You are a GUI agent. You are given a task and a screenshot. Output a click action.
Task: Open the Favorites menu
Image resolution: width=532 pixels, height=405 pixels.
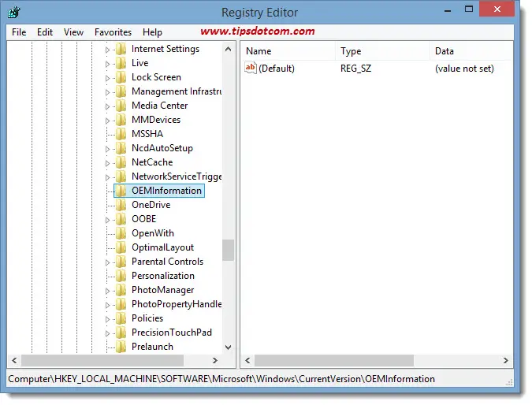pyautogui.click(x=113, y=32)
